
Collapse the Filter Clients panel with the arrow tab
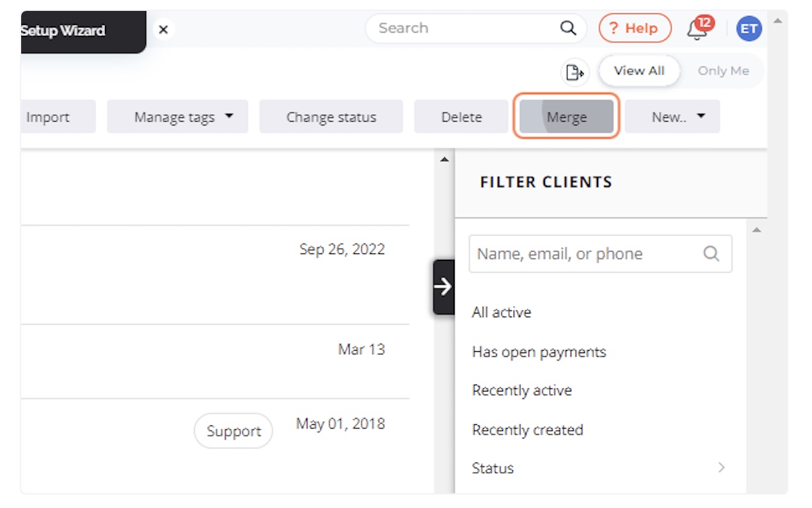[x=443, y=287]
